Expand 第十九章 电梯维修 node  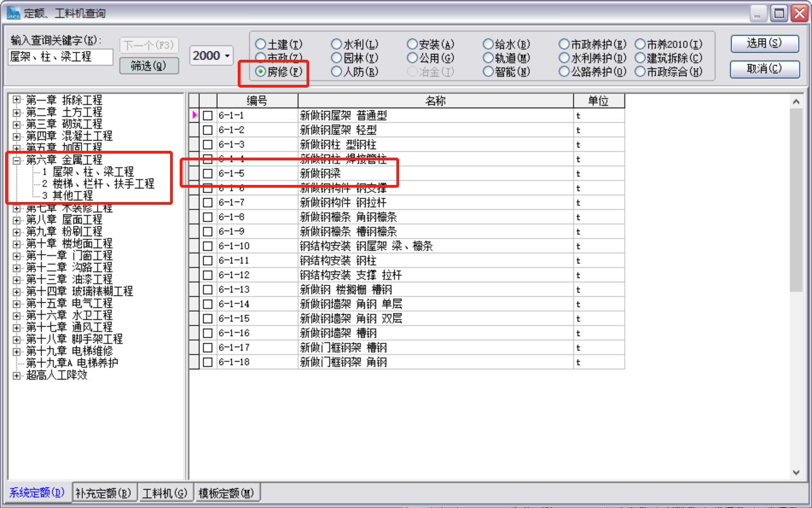tap(16, 351)
